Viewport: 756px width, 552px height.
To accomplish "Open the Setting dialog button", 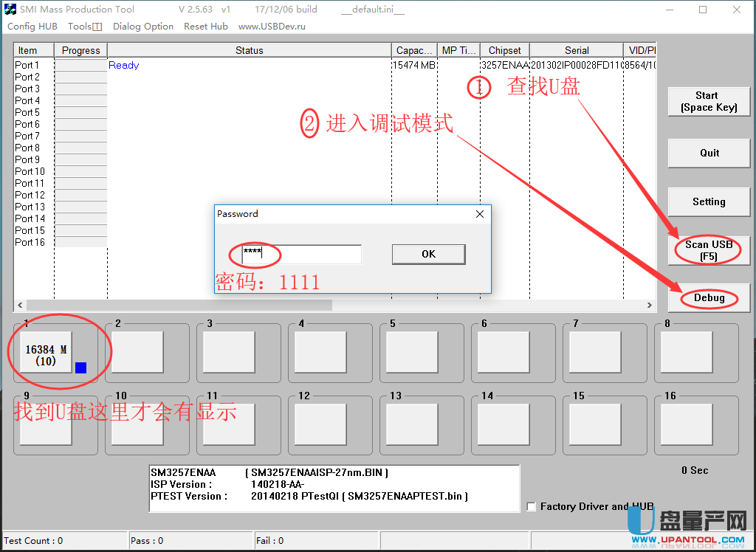I will pyautogui.click(x=709, y=201).
